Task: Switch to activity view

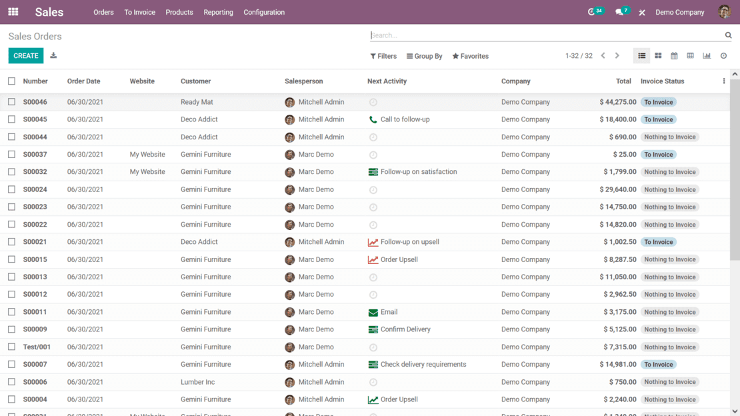Action: point(723,56)
